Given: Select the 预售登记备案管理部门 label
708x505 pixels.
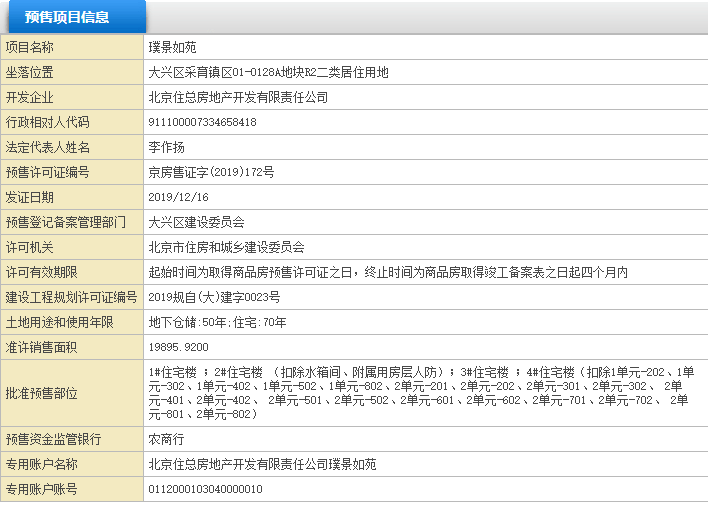Looking at the screenshot, I should 65,222.
